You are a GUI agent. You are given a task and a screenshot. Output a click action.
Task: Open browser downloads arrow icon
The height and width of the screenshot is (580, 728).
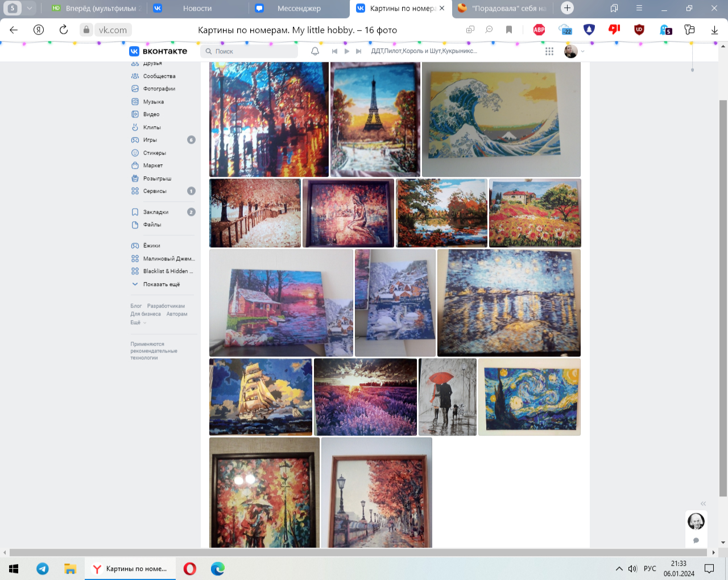(714, 30)
